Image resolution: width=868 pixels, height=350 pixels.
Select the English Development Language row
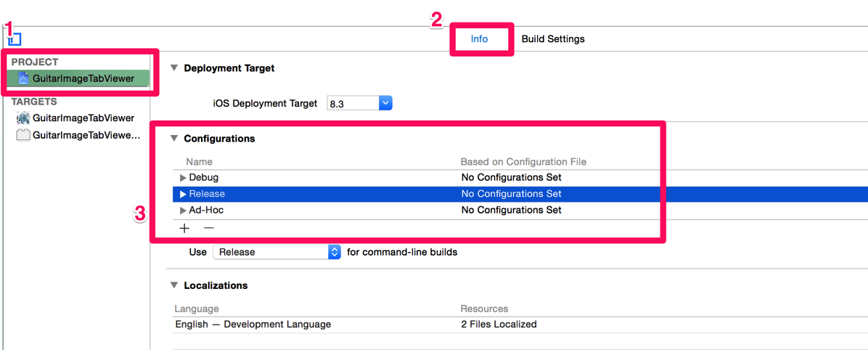click(520, 325)
